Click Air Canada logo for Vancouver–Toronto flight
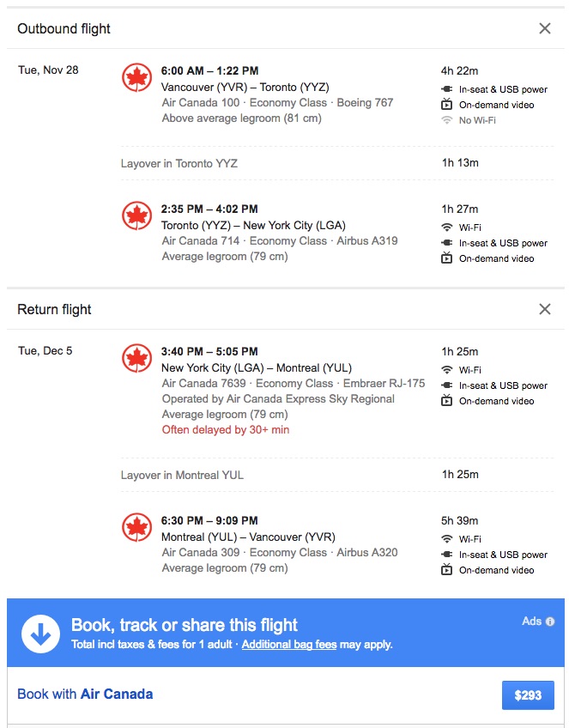 click(136, 77)
